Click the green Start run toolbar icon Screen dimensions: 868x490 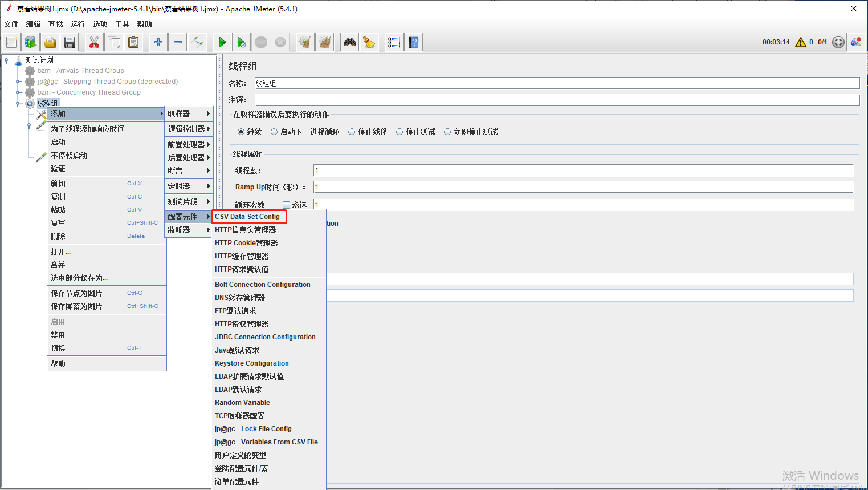click(222, 42)
